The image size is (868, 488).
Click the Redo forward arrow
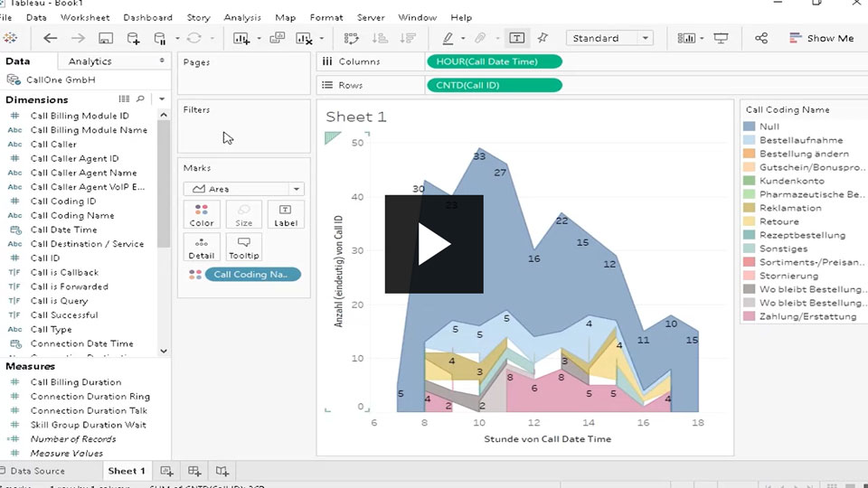click(78, 38)
